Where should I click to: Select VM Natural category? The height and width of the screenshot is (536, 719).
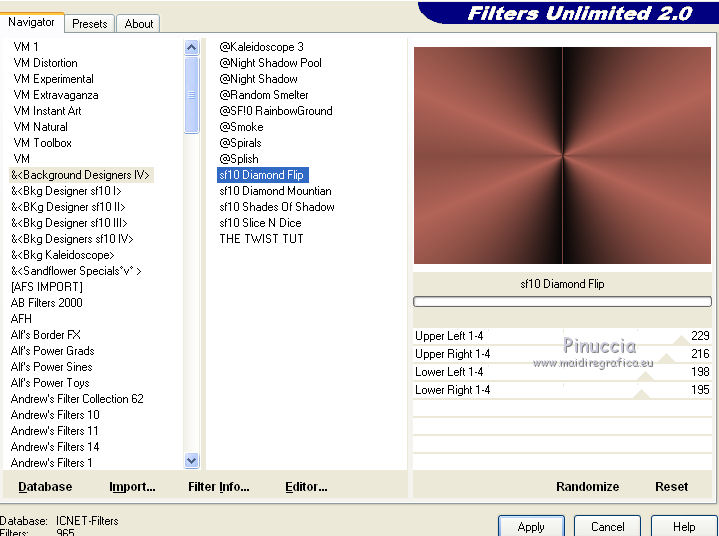point(40,127)
